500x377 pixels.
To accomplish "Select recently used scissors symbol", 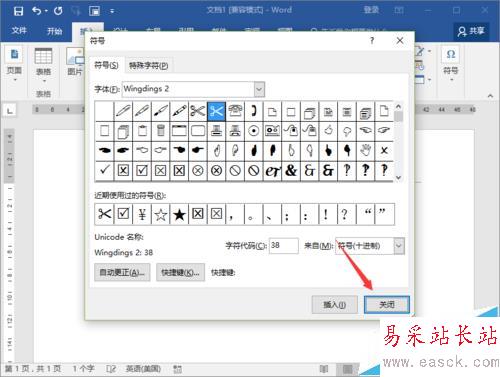I will coord(104,214).
